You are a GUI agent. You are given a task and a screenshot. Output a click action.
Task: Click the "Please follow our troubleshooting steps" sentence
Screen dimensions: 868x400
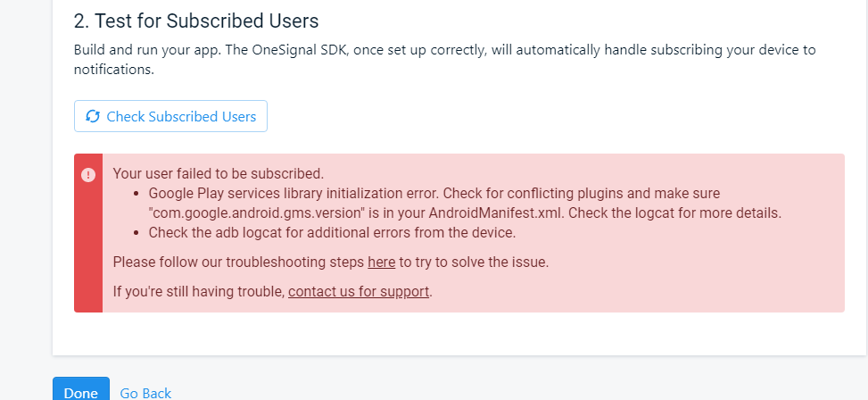click(x=330, y=262)
